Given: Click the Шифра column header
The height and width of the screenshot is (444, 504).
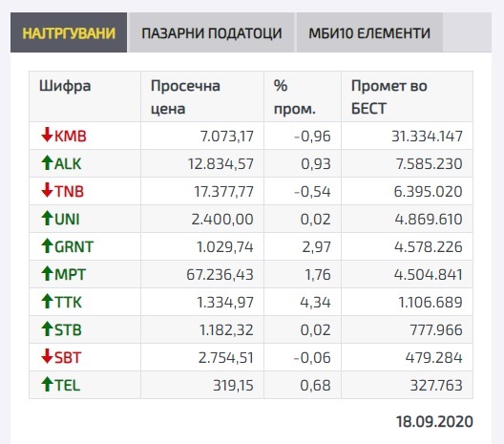Looking at the screenshot, I should click(65, 86).
